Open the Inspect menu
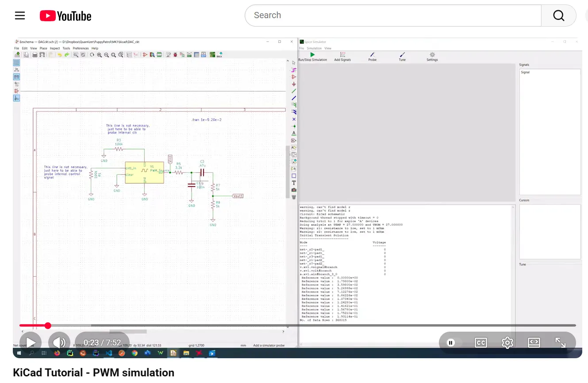 (55, 48)
